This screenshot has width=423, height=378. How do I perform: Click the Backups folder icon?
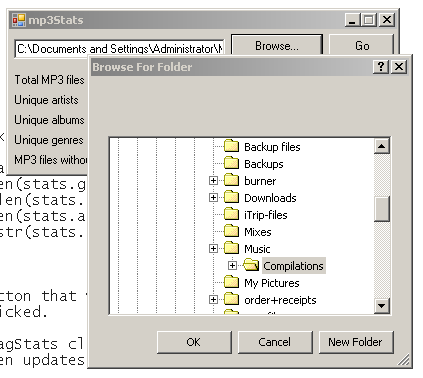pyautogui.click(x=231, y=163)
